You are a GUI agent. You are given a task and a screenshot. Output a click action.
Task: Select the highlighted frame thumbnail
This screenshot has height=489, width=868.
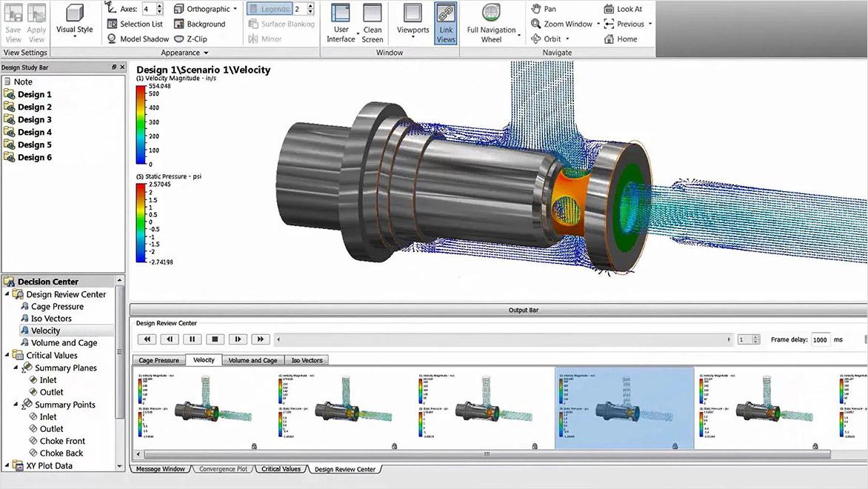click(x=624, y=409)
